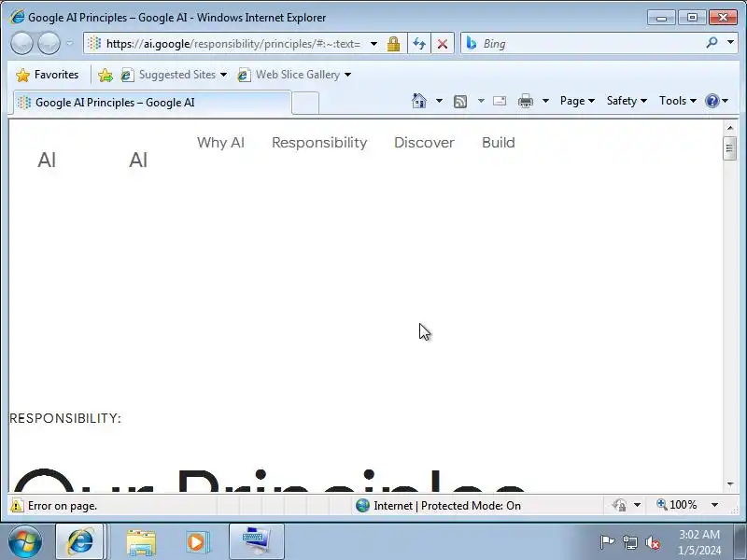Click Internet Explorer taskbar icon
The image size is (747, 560).
[80, 541]
